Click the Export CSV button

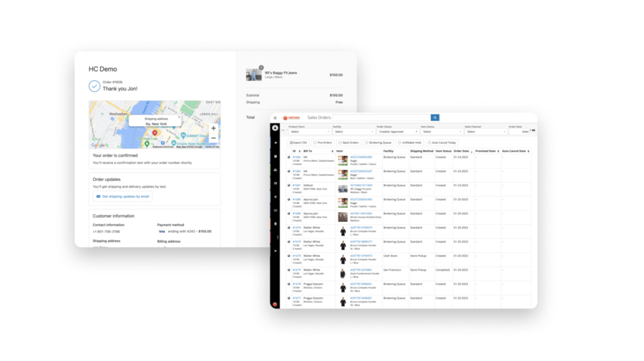click(300, 143)
